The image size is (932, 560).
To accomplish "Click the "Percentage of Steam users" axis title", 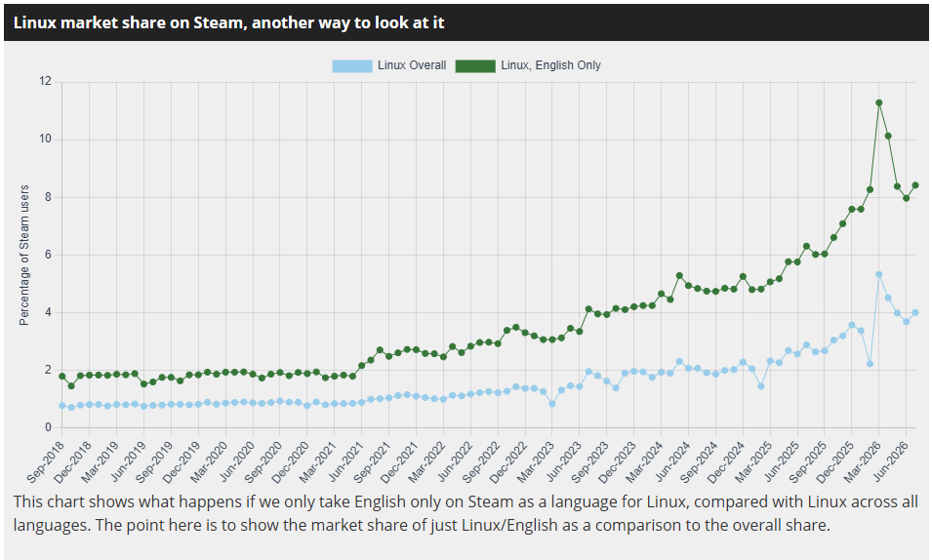I will (24, 255).
